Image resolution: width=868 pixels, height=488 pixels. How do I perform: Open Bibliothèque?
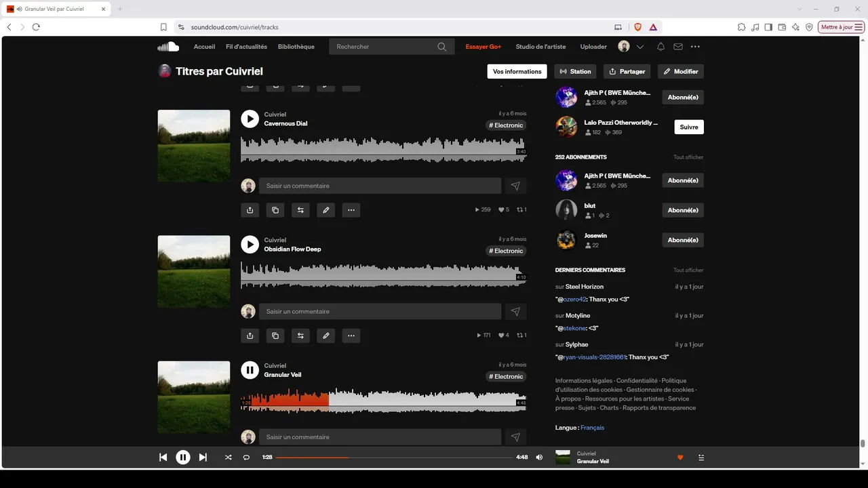(x=296, y=47)
